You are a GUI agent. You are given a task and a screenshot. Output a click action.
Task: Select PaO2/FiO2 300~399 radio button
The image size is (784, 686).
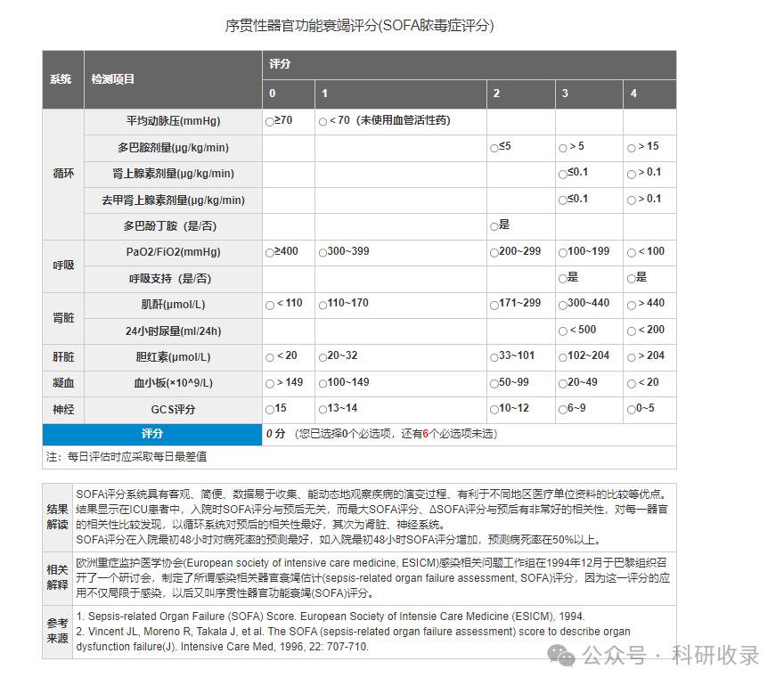coord(323,253)
